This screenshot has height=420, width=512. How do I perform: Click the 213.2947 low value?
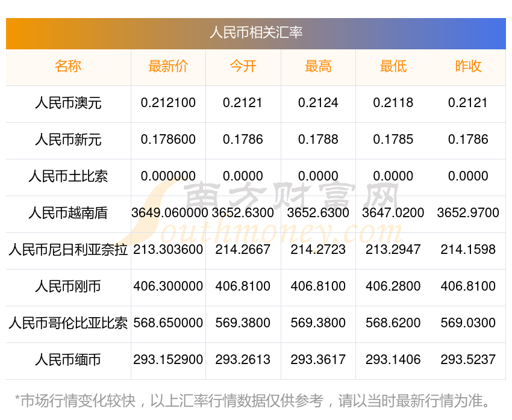pyautogui.click(x=393, y=250)
